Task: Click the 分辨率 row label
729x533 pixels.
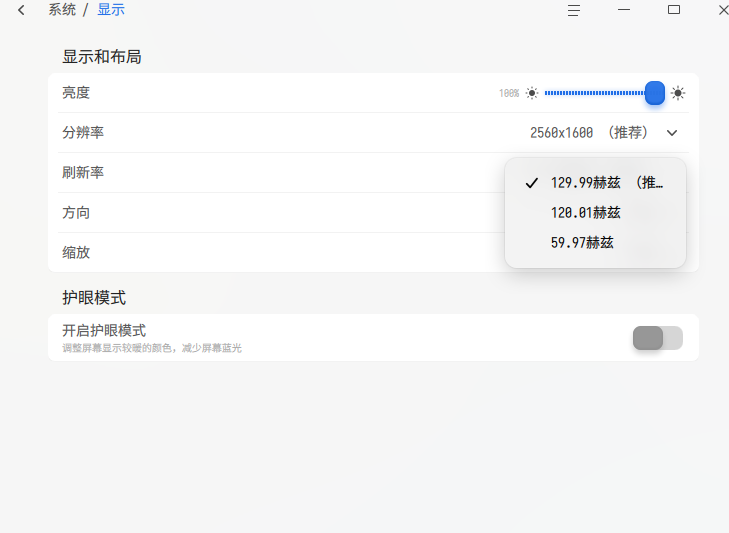Action: pyautogui.click(x=83, y=133)
